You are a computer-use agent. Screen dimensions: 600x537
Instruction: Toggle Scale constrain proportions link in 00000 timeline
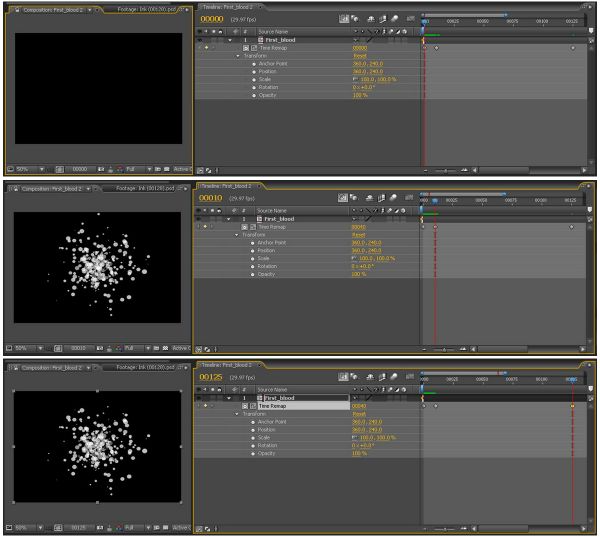tap(355, 79)
